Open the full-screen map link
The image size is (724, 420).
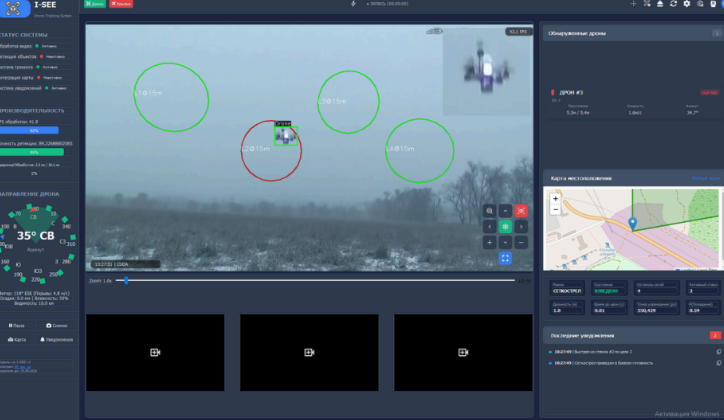(x=706, y=178)
